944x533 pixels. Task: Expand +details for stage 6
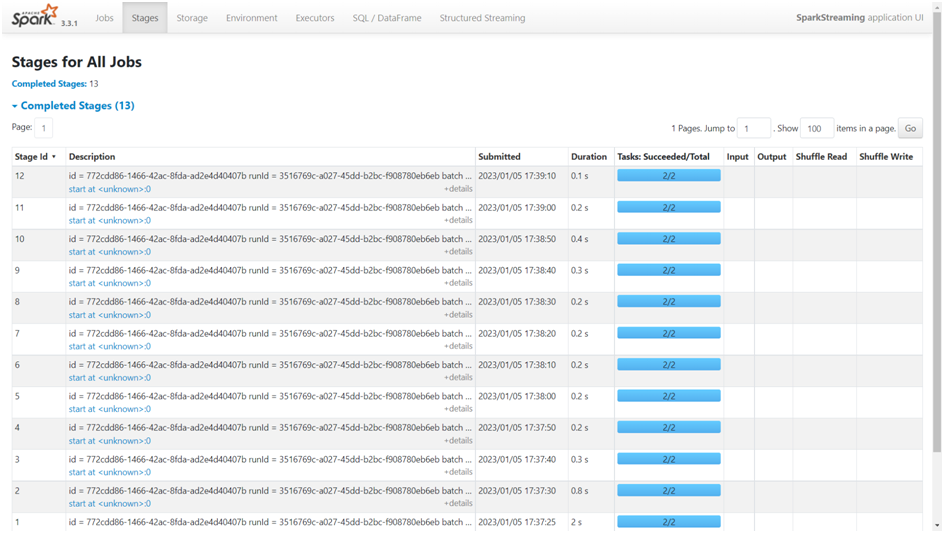pyautogui.click(x=458, y=378)
